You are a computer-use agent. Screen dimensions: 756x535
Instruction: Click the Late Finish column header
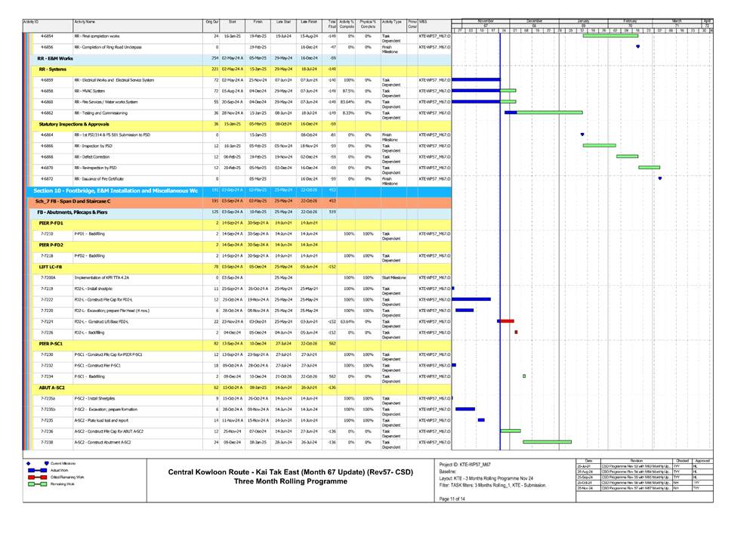click(310, 23)
